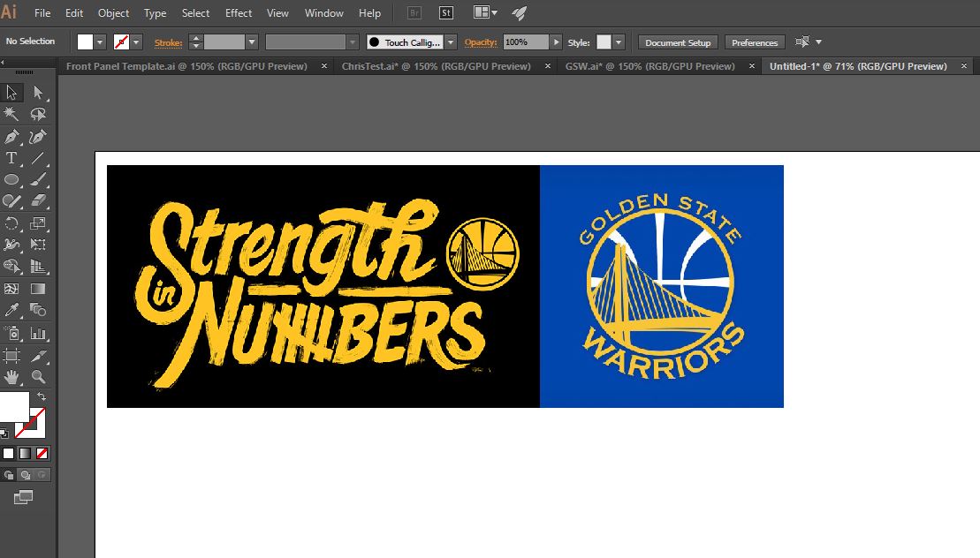980x558 pixels.
Task: Select the Eraser tool
Action: [38, 201]
